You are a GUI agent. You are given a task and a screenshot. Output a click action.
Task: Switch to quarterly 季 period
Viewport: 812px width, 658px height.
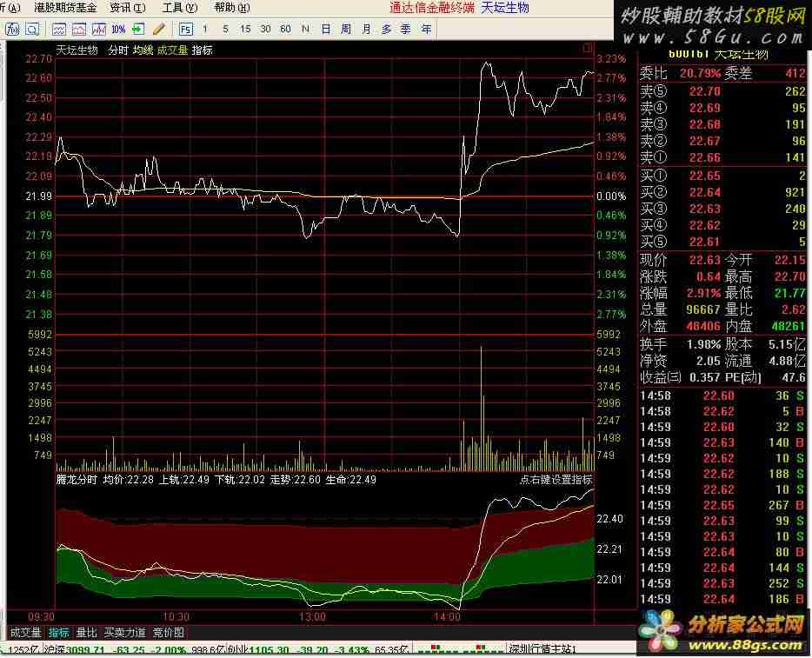pos(406,29)
